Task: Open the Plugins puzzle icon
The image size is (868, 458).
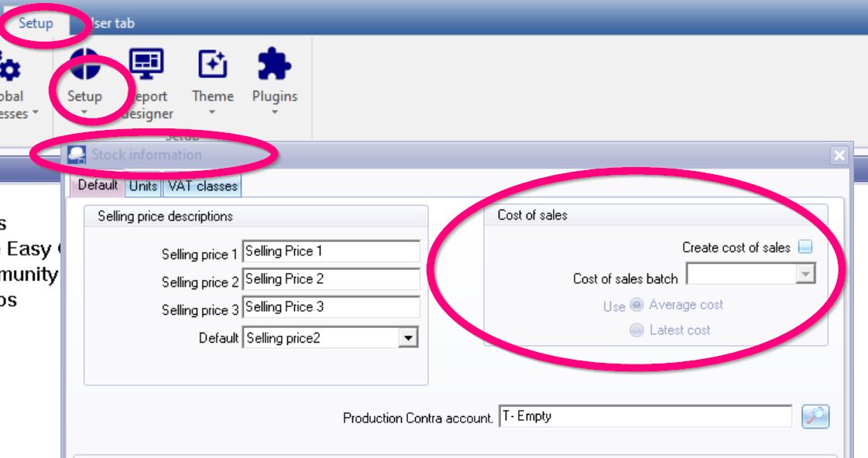Action: click(274, 65)
